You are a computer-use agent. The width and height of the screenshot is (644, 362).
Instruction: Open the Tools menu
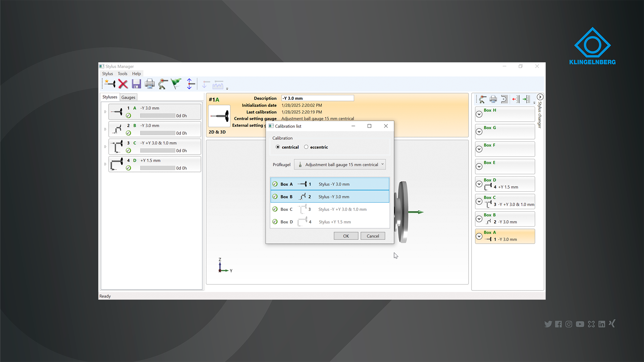[x=122, y=73]
